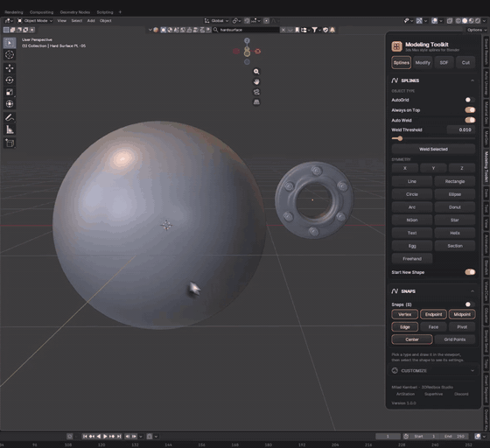Screen dimensions: 490x448
Task: Select the Scale tool
Action: click(10, 92)
